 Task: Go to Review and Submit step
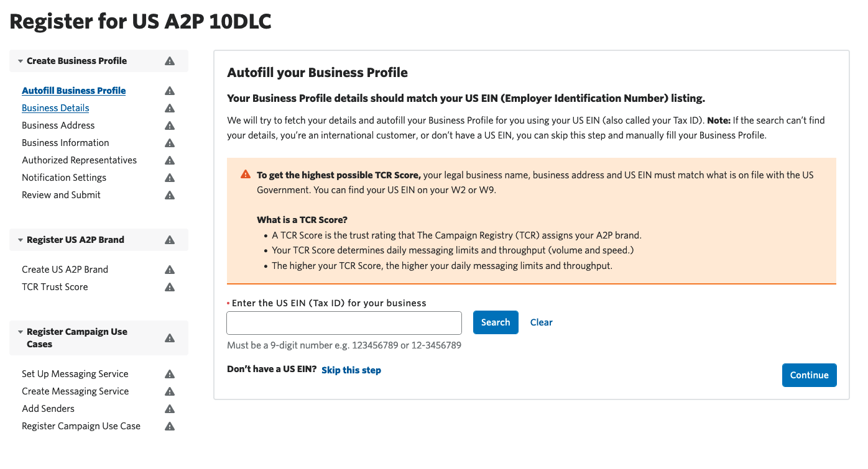click(x=61, y=195)
